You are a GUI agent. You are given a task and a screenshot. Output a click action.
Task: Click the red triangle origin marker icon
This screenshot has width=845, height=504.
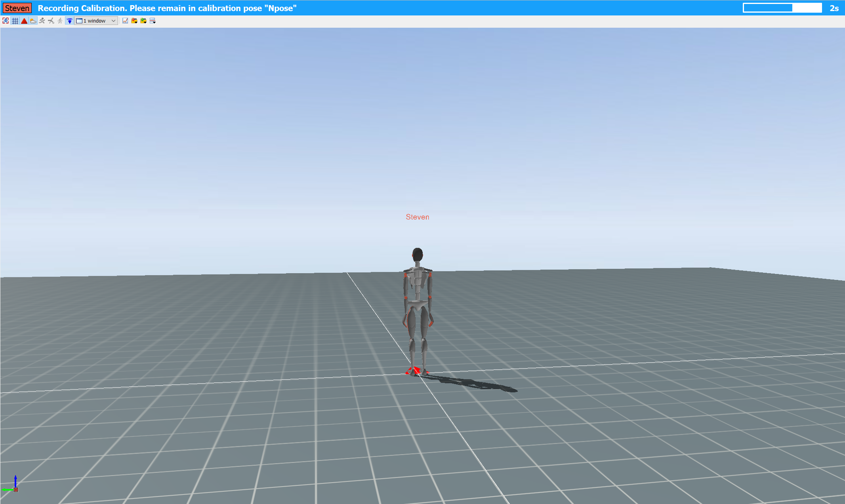click(x=24, y=21)
